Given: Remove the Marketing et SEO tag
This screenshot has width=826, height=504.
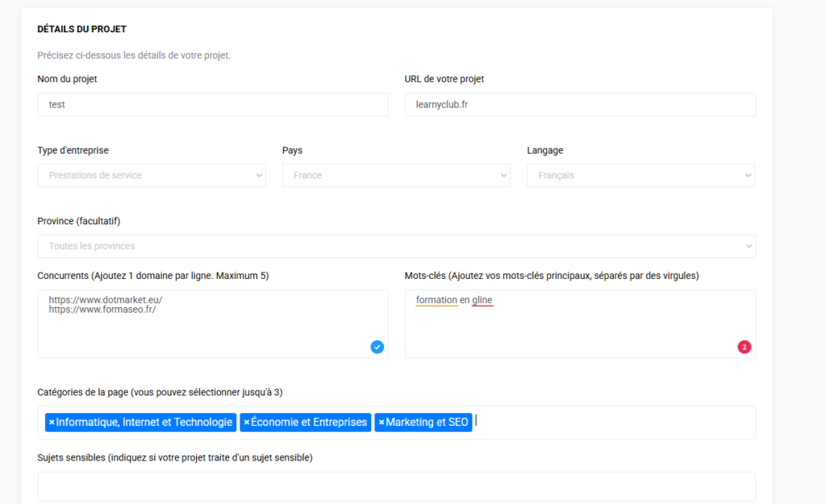Looking at the screenshot, I should [381, 423].
